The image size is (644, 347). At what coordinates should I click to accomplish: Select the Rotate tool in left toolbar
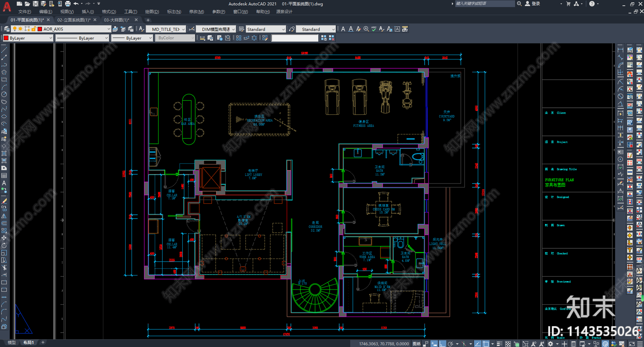(4, 245)
